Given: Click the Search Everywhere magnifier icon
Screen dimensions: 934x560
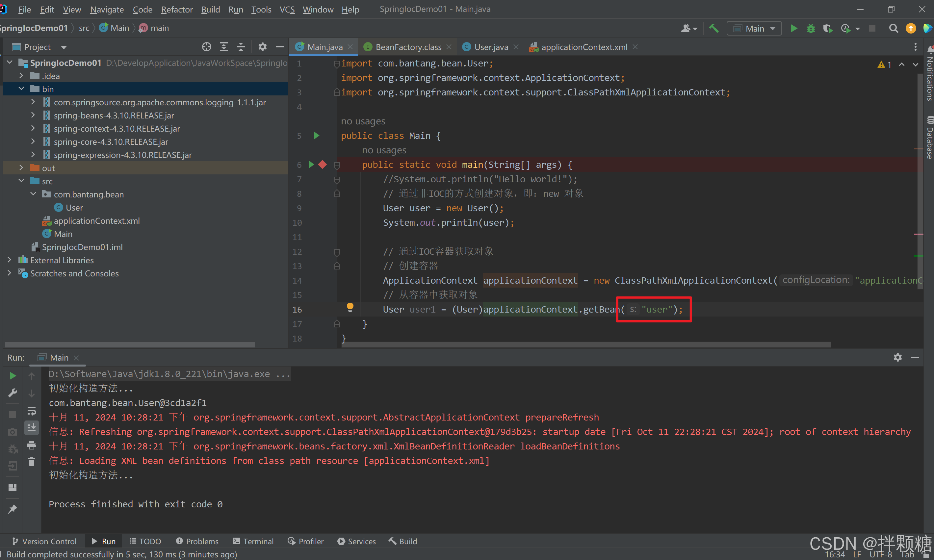Looking at the screenshot, I should tap(893, 28).
